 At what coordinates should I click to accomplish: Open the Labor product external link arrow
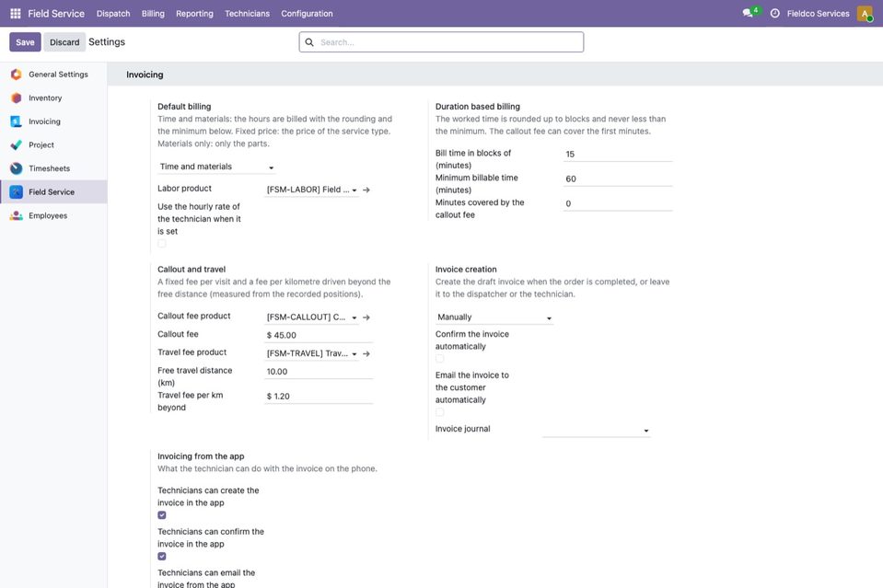pyautogui.click(x=366, y=190)
